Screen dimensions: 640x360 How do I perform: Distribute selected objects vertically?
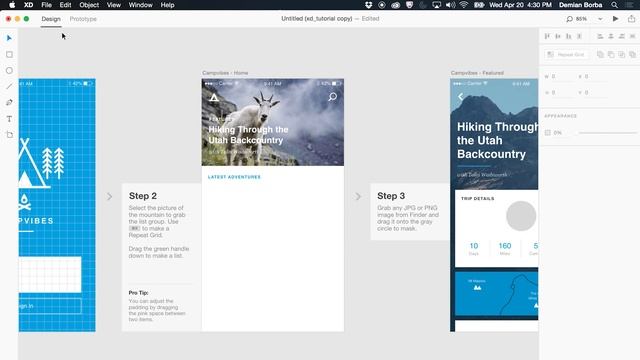(x=579, y=36)
